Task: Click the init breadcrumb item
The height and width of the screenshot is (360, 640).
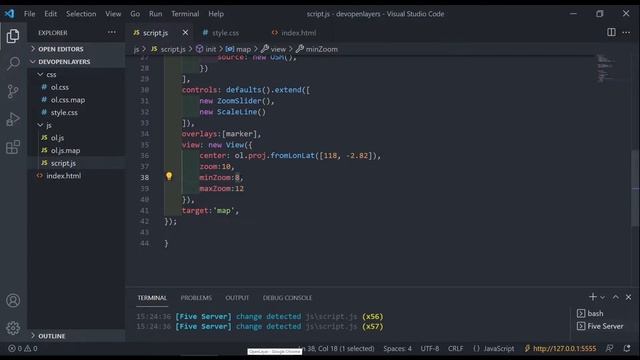Action: [x=206, y=49]
